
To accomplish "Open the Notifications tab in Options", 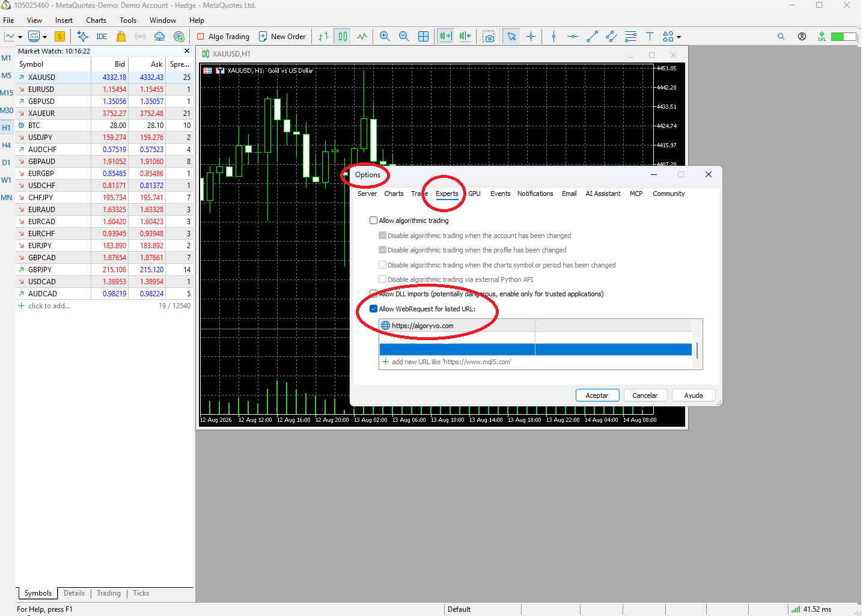I will pyautogui.click(x=535, y=194).
